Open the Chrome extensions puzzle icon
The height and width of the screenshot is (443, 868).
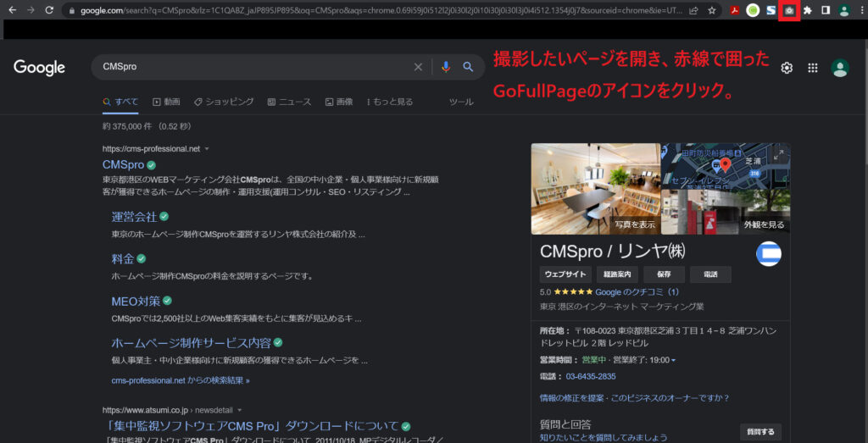(x=807, y=10)
